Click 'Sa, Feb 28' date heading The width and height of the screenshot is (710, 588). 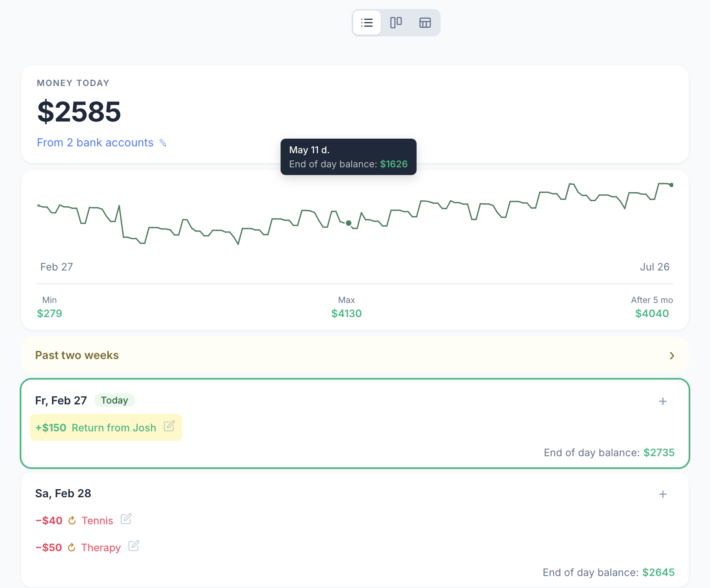point(63,493)
